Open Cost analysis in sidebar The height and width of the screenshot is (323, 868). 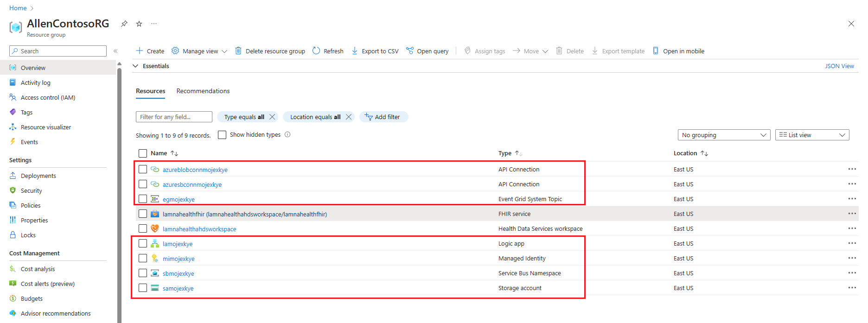pos(38,269)
